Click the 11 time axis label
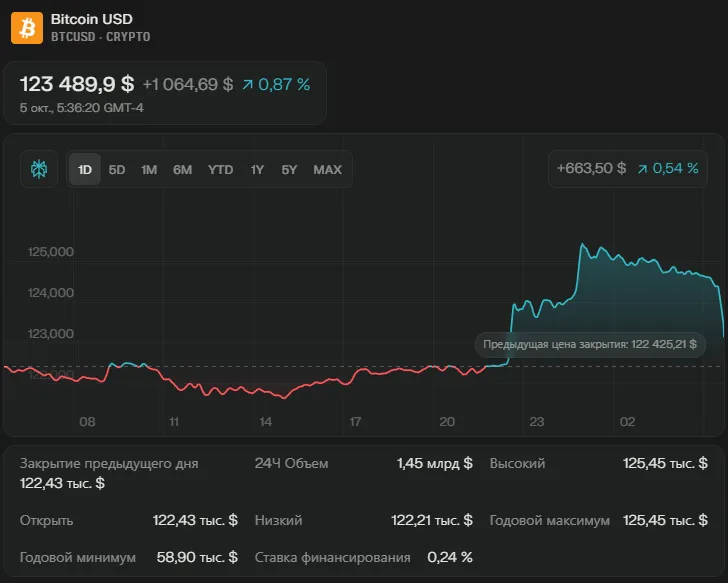Viewport: 728px width, 583px height. tap(174, 421)
